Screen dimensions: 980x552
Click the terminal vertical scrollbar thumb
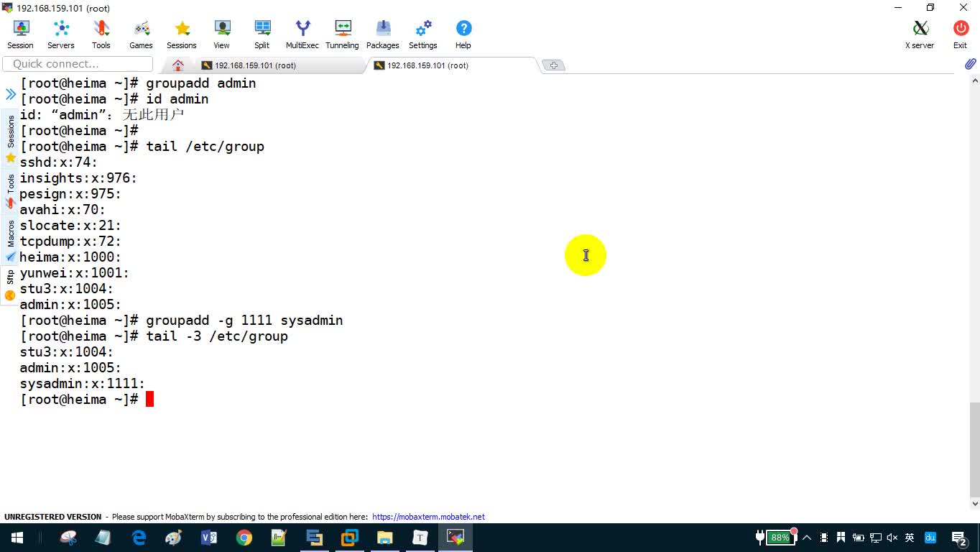pos(974,449)
